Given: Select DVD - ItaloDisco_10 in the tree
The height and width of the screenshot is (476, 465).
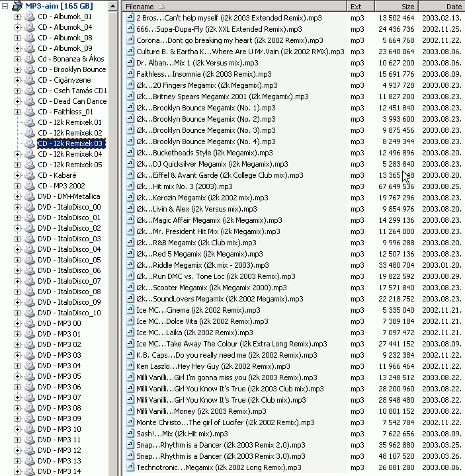Looking at the screenshot, I should click(x=69, y=313).
